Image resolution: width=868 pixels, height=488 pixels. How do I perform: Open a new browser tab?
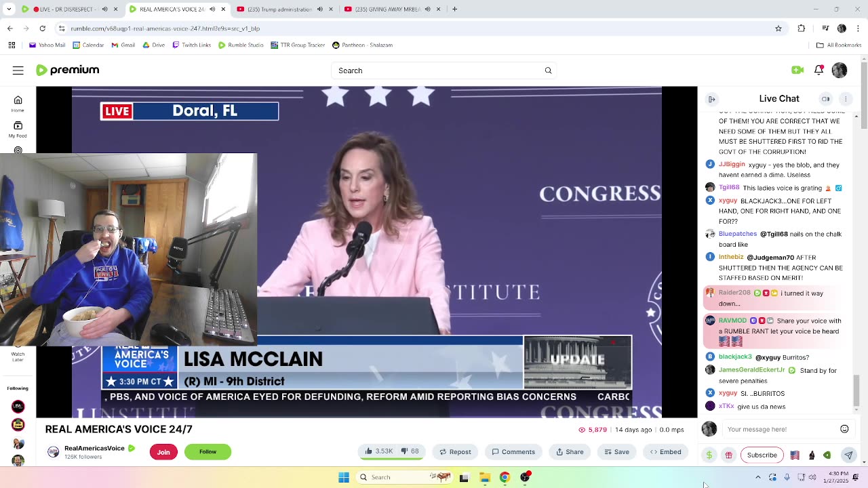454,9
